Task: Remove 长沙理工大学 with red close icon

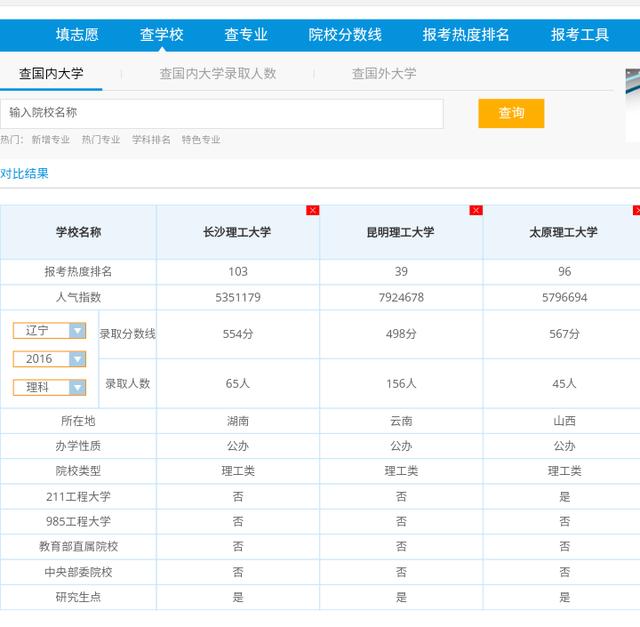Action: click(x=313, y=210)
